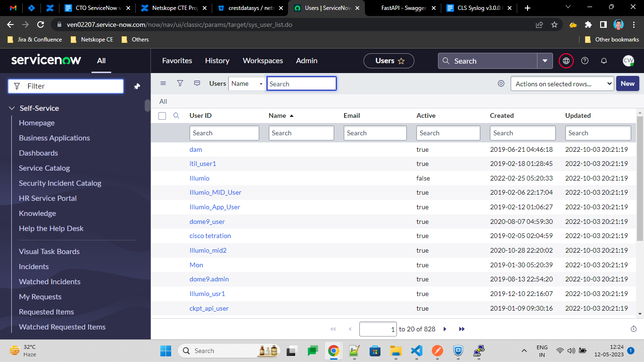The image size is (644, 362).
Task: Expand the global search dropdown arrow
Action: pyautogui.click(x=545, y=61)
